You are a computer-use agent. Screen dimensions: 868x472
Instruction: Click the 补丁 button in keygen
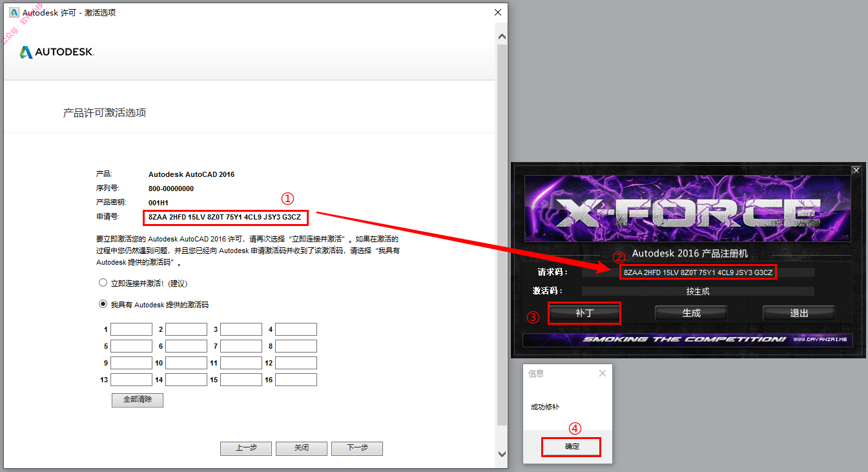(x=584, y=313)
